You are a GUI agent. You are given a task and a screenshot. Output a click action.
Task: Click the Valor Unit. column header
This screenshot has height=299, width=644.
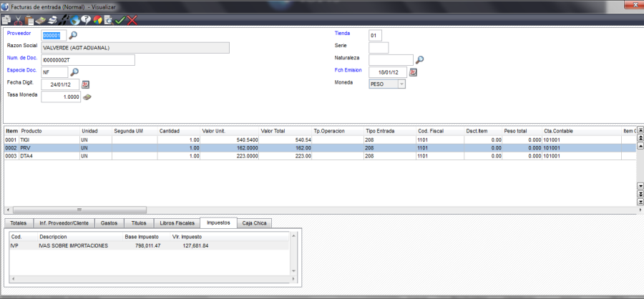tap(230, 131)
